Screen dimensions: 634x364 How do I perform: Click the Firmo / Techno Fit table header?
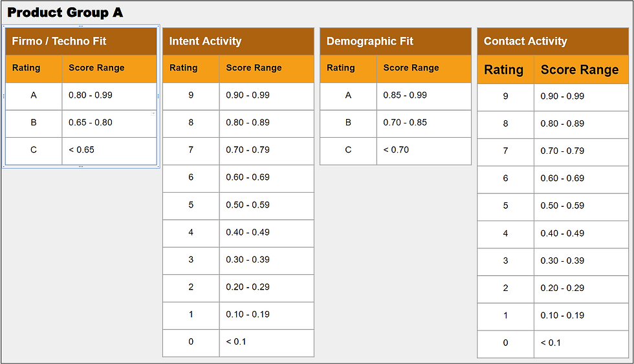tap(81, 41)
